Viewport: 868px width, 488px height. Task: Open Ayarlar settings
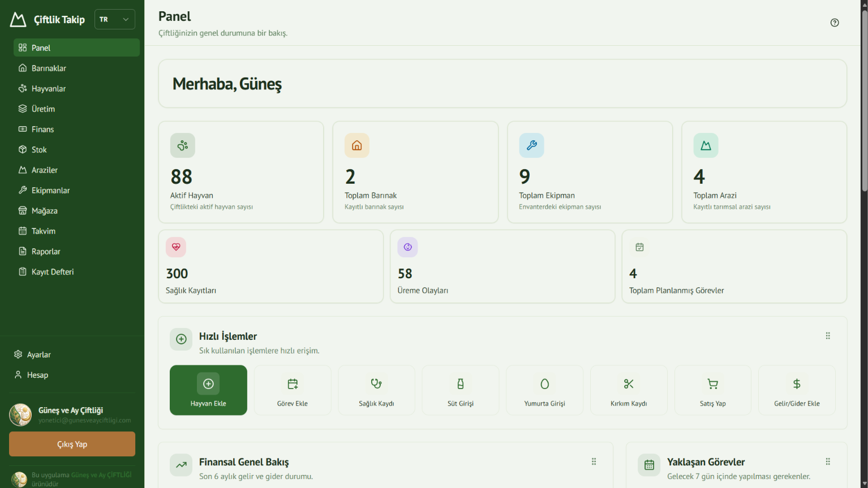point(72,355)
